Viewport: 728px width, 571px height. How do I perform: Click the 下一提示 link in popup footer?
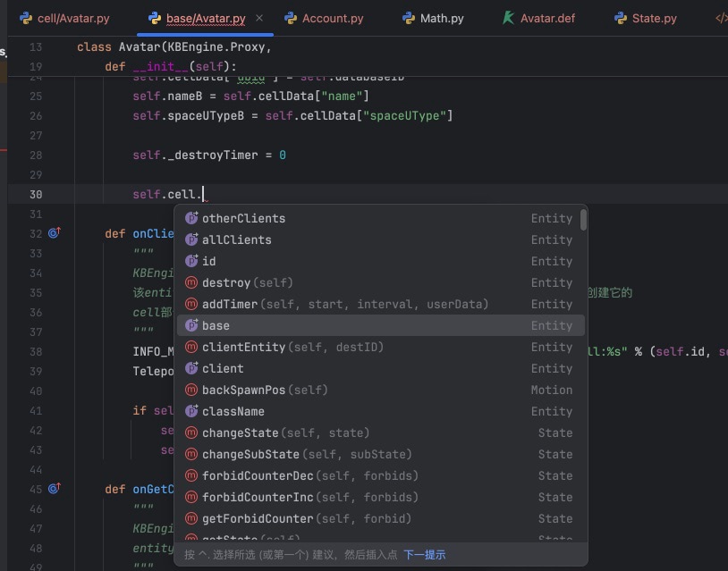coord(424,554)
